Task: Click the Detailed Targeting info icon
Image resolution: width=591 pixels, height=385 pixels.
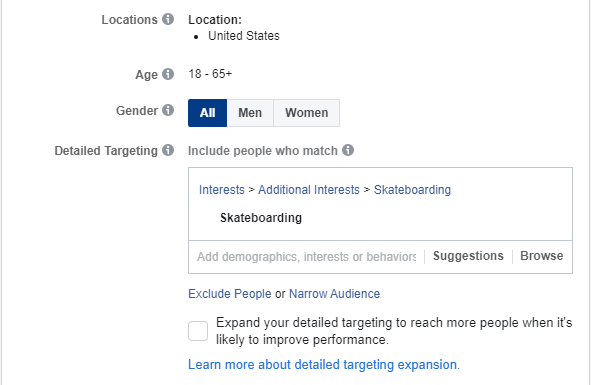Action: point(168,150)
